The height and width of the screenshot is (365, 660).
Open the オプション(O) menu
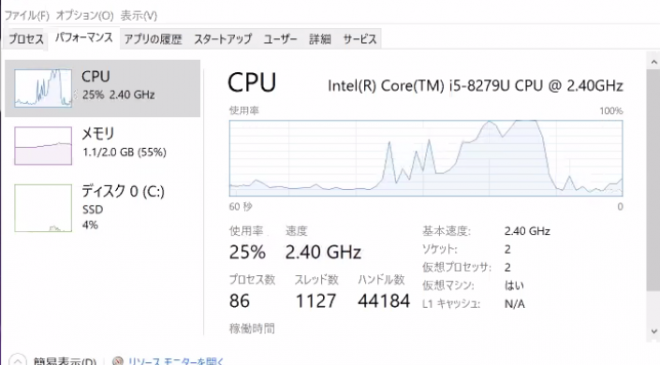tap(85, 16)
